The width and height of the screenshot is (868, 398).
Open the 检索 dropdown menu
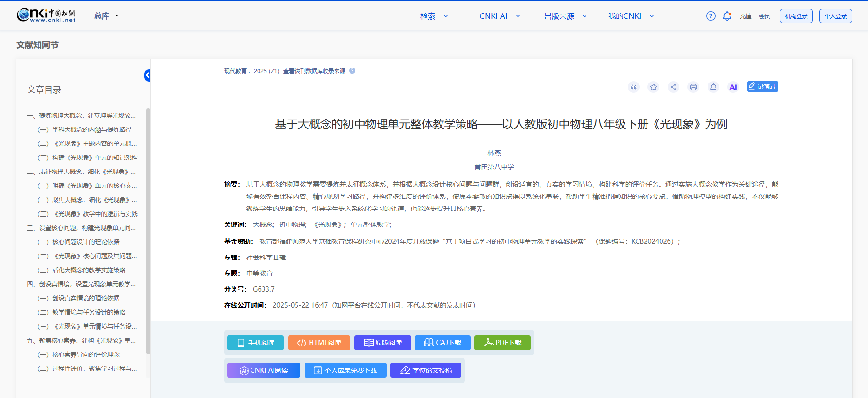pos(434,16)
